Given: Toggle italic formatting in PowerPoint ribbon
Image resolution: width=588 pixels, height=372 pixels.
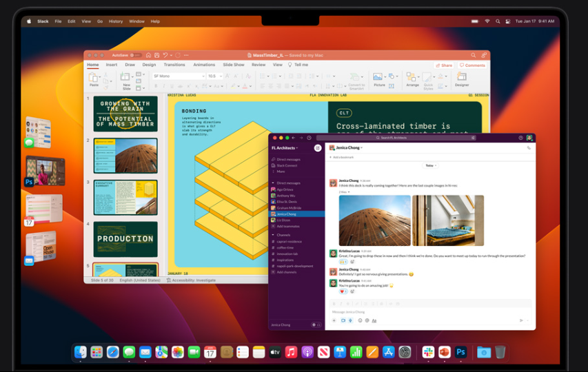Looking at the screenshot, I should 164,86.
